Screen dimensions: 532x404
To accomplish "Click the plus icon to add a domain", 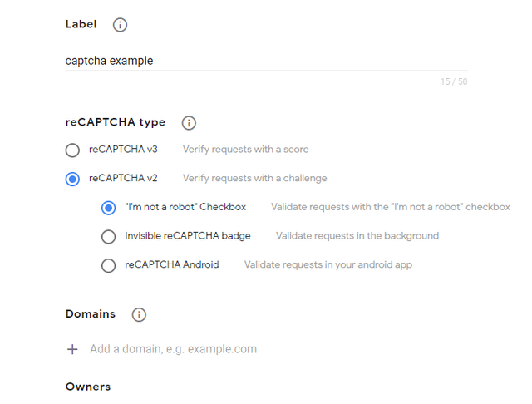I will pyautogui.click(x=72, y=349).
